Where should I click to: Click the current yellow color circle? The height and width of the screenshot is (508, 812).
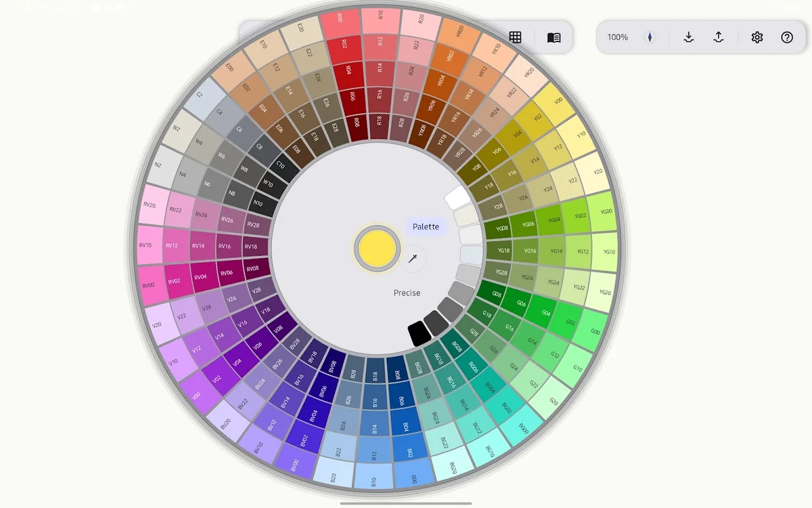click(377, 248)
